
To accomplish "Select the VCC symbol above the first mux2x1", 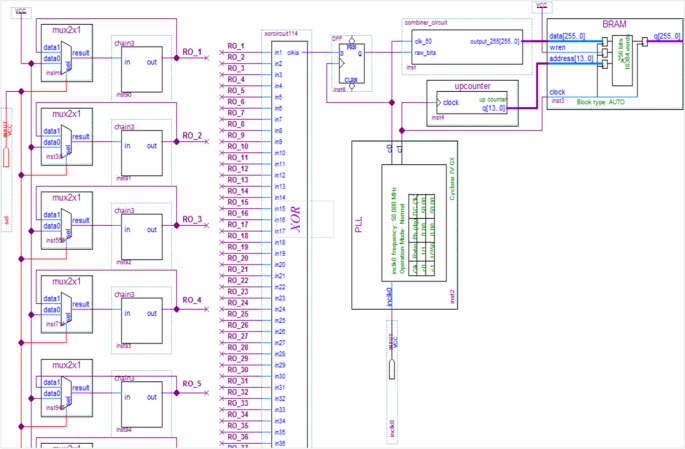I will pyautogui.click(x=21, y=12).
